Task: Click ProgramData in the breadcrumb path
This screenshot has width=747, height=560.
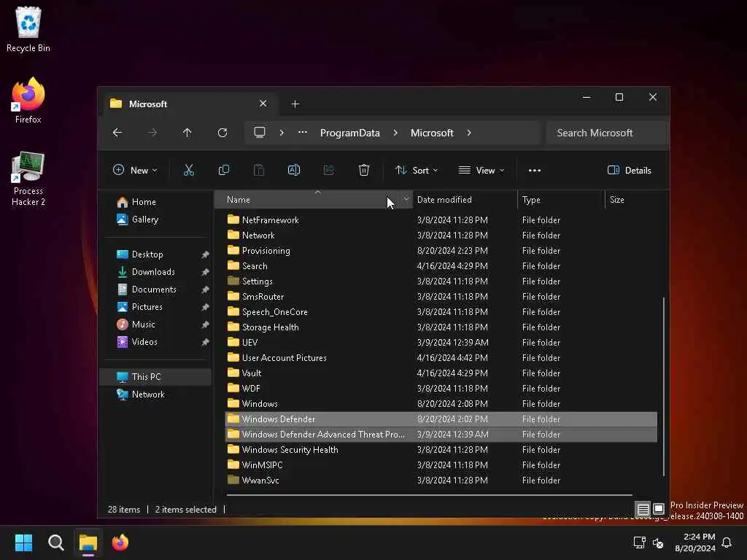Action: (x=349, y=133)
